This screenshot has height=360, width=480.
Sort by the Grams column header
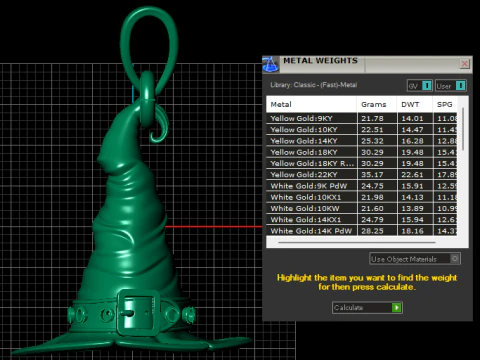pos(377,104)
